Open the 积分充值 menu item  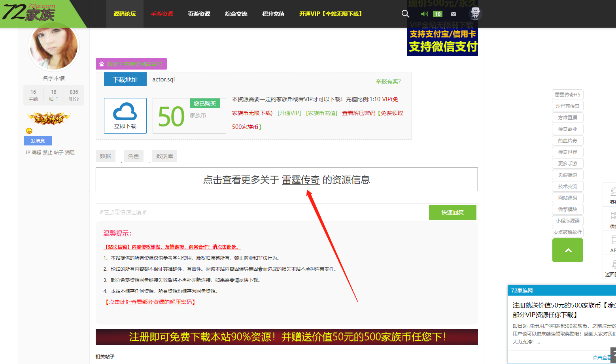273,14
